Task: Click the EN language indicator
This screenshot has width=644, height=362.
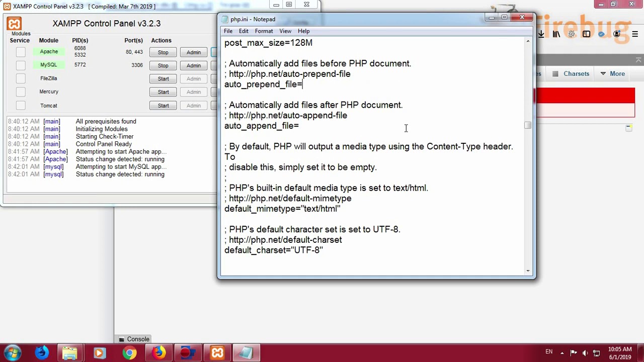Action: 549,352
